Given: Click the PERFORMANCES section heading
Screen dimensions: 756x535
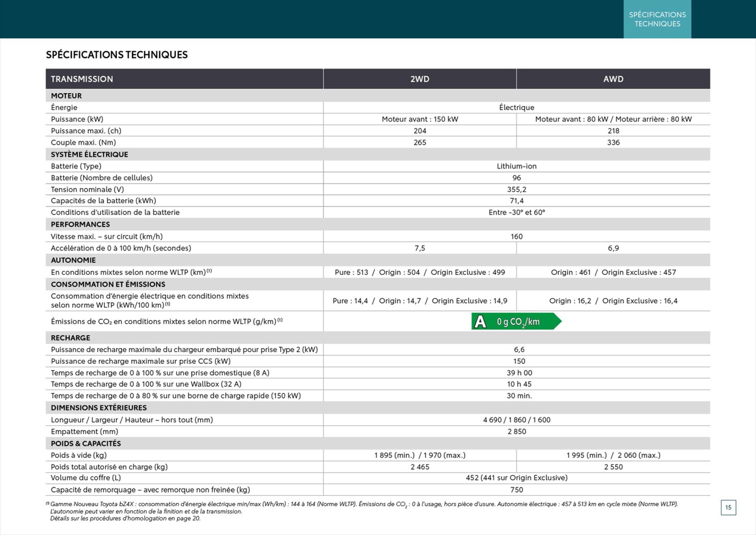Looking at the screenshot, I should point(80,224).
